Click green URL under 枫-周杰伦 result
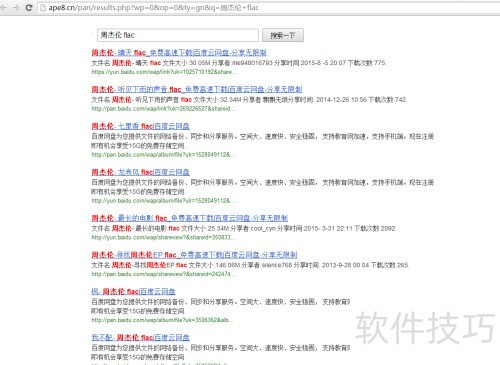The height and width of the screenshot is (365, 500). coord(162,320)
